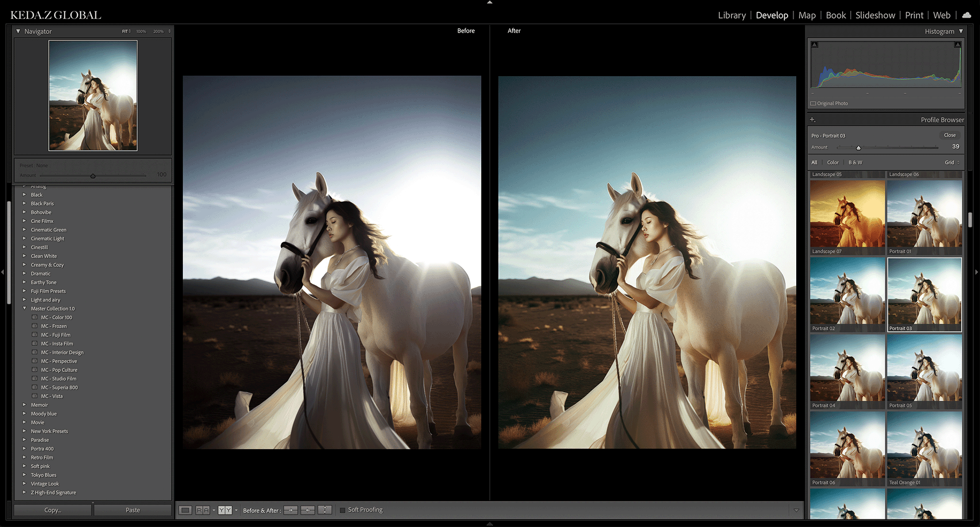
Task: Toggle the Original Photo checkbox
Action: [813, 104]
